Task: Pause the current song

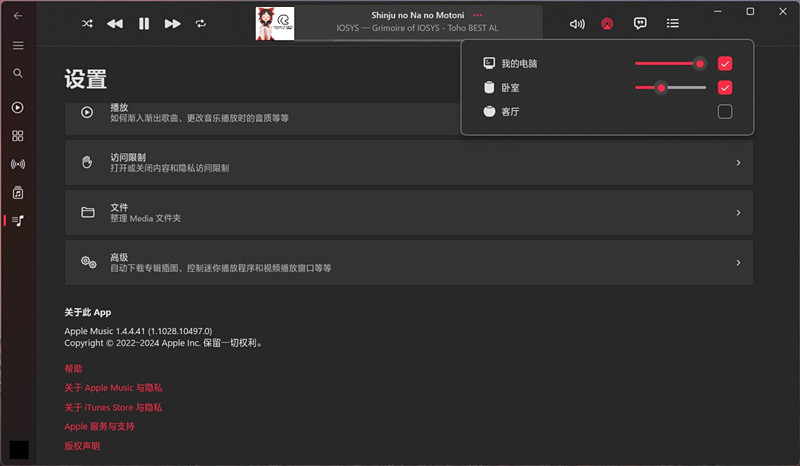Action: [144, 23]
